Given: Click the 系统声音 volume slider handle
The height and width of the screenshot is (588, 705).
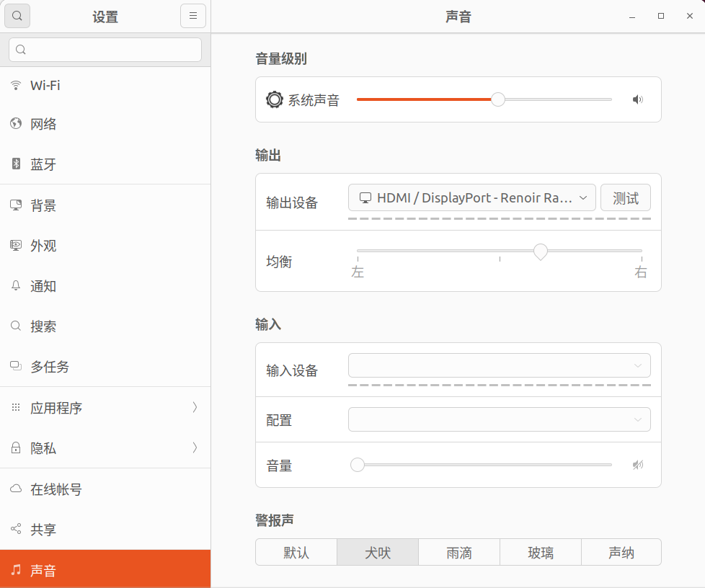Looking at the screenshot, I should tap(497, 99).
